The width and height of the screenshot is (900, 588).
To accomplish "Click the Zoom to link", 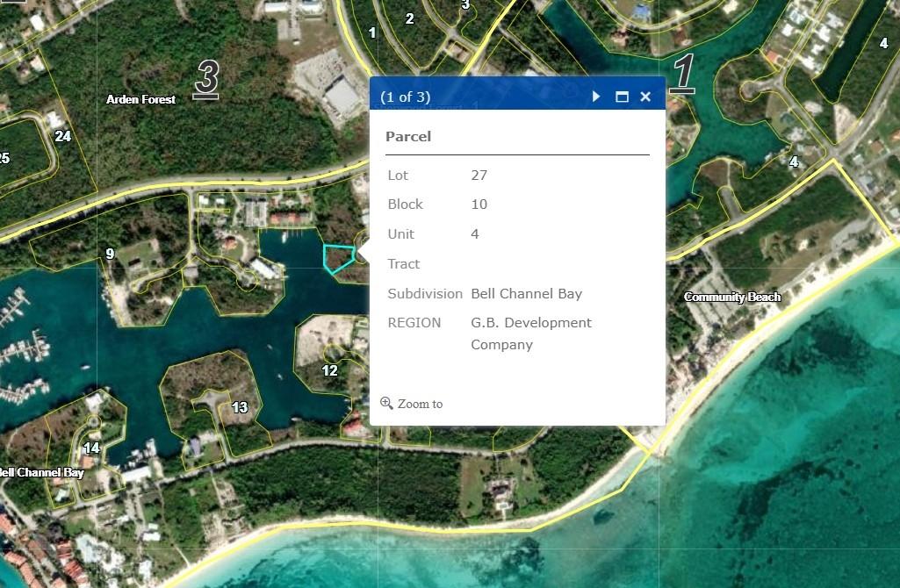I will coord(420,404).
